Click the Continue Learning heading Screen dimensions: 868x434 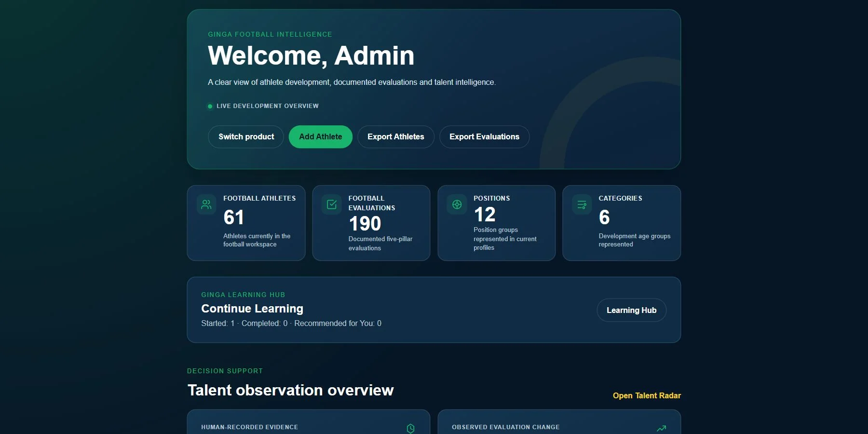(252, 309)
